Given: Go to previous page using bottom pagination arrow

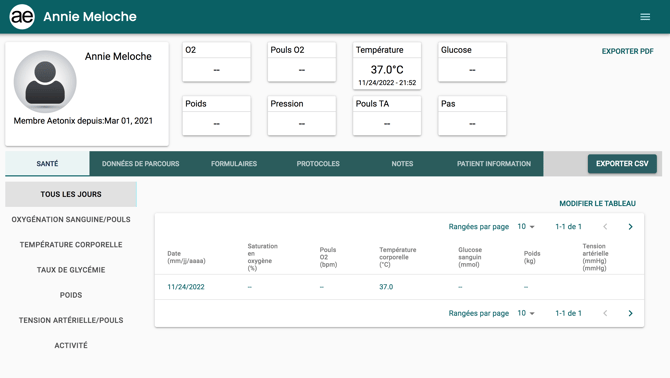Looking at the screenshot, I should point(605,314).
